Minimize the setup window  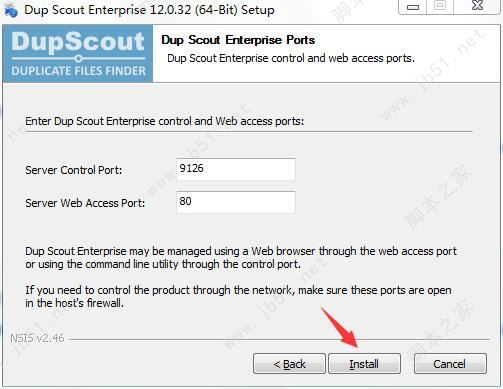(413, 7)
